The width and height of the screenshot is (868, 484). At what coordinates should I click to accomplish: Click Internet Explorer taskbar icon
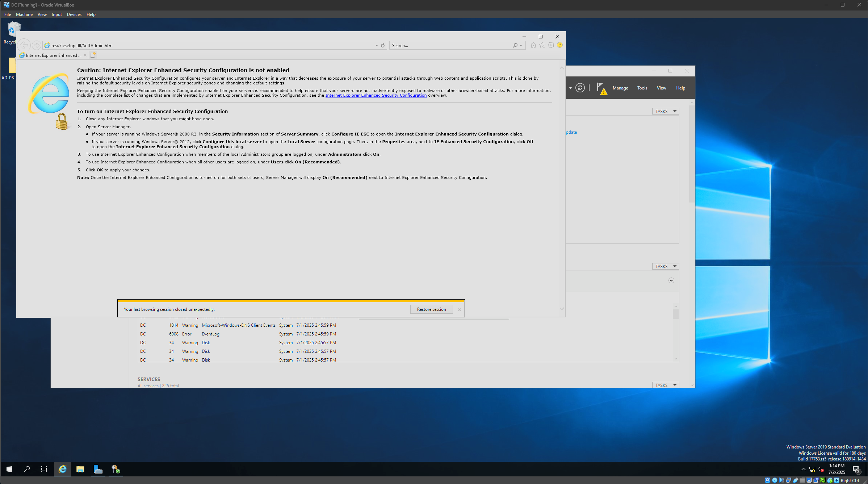(x=63, y=469)
